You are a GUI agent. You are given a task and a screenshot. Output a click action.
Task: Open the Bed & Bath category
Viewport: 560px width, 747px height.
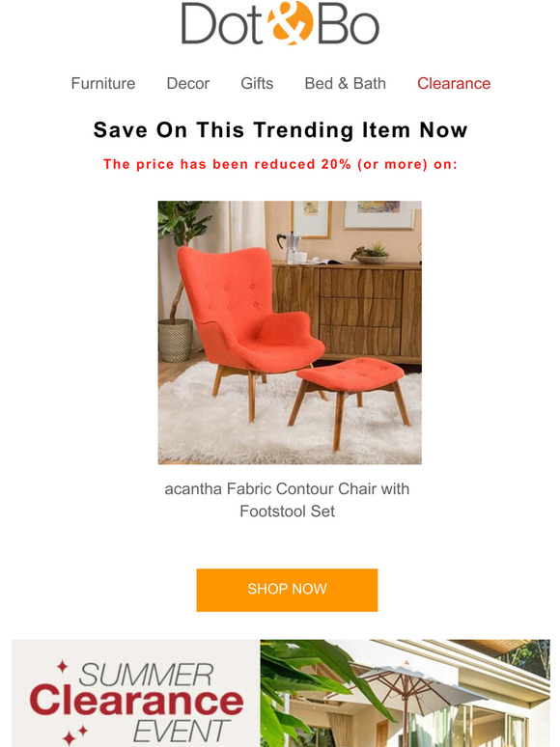click(345, 83)
